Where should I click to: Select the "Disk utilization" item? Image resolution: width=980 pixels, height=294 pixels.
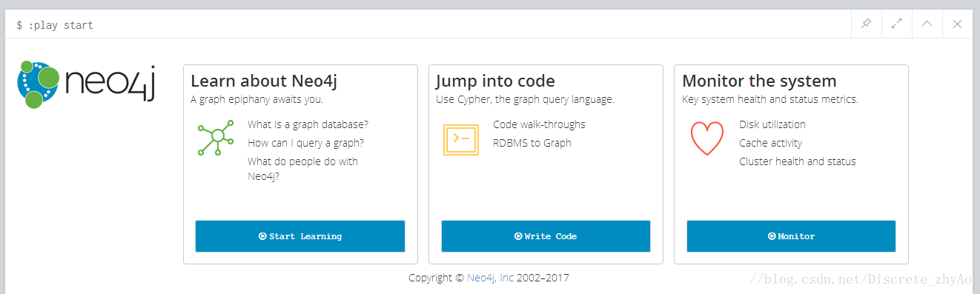(772, 124)
